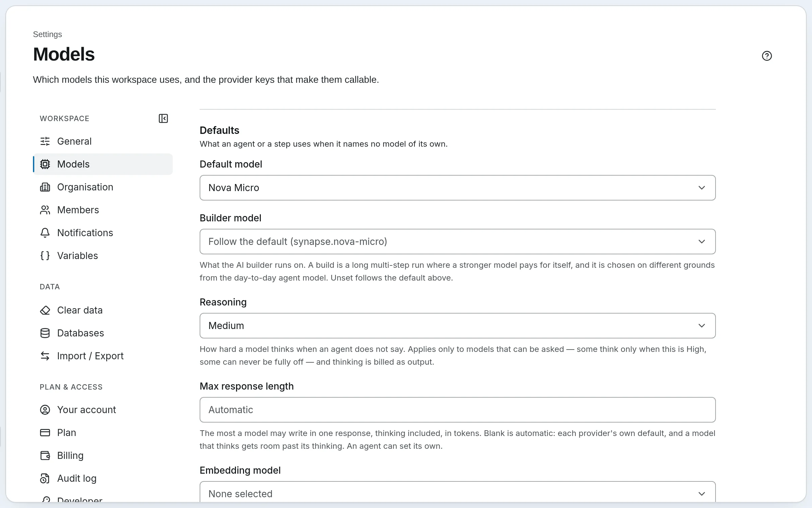Open the Variables section
Screen dimensions: 812x508
click(103, 256)
